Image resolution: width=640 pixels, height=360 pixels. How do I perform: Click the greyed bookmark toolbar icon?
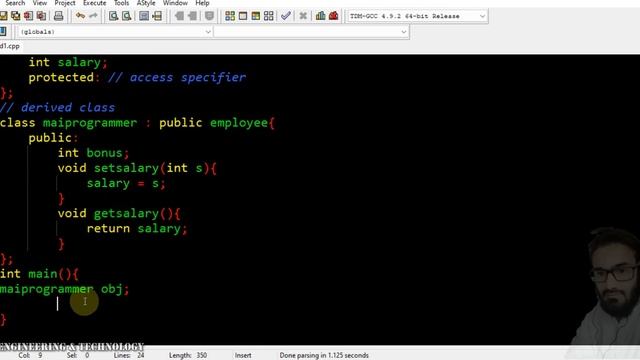(209, 16)
